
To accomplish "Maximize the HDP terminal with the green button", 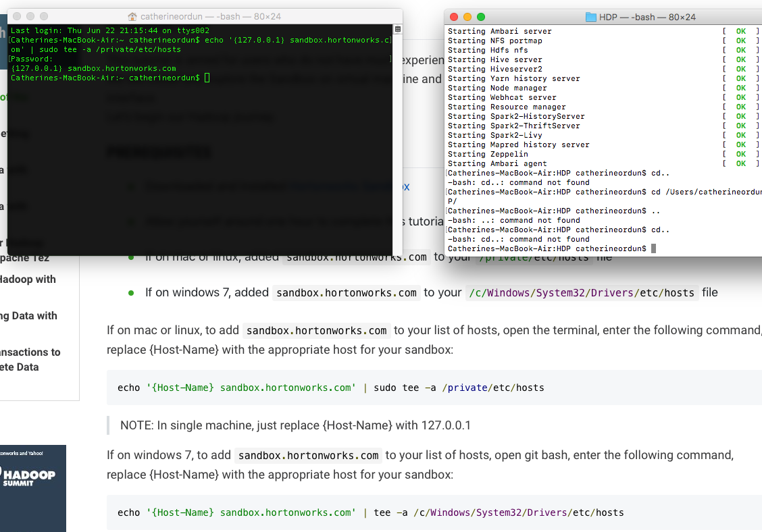I will 481,17.
